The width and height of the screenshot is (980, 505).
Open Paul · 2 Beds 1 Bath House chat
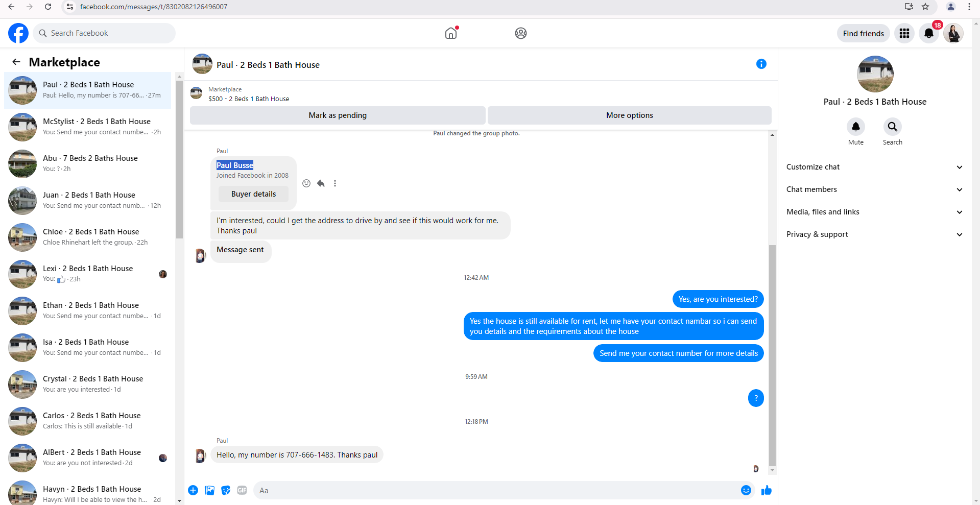(x=88, y=90)
